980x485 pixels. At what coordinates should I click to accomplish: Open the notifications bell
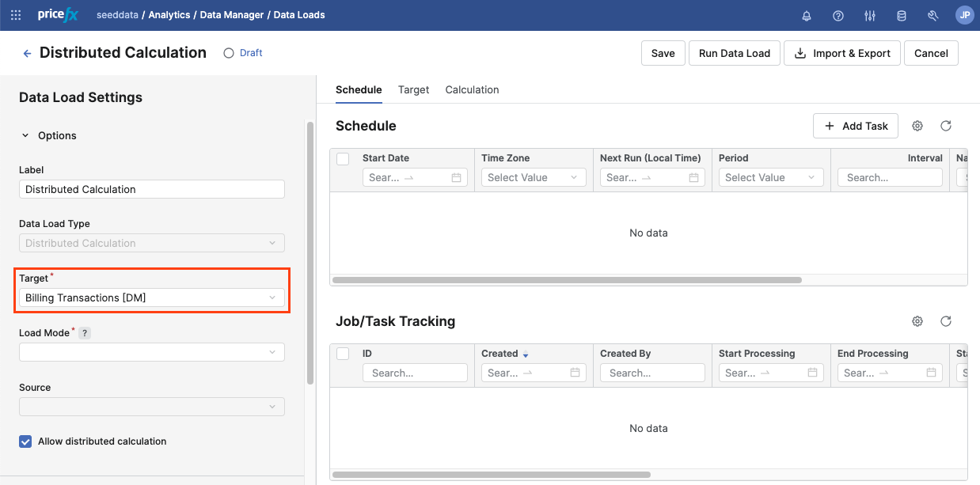(807, 16)
